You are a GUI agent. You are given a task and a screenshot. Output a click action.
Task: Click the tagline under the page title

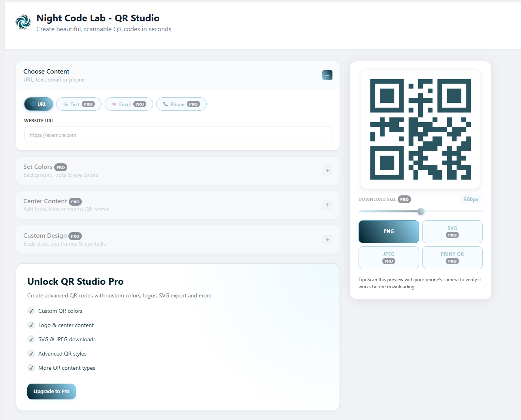104,29
